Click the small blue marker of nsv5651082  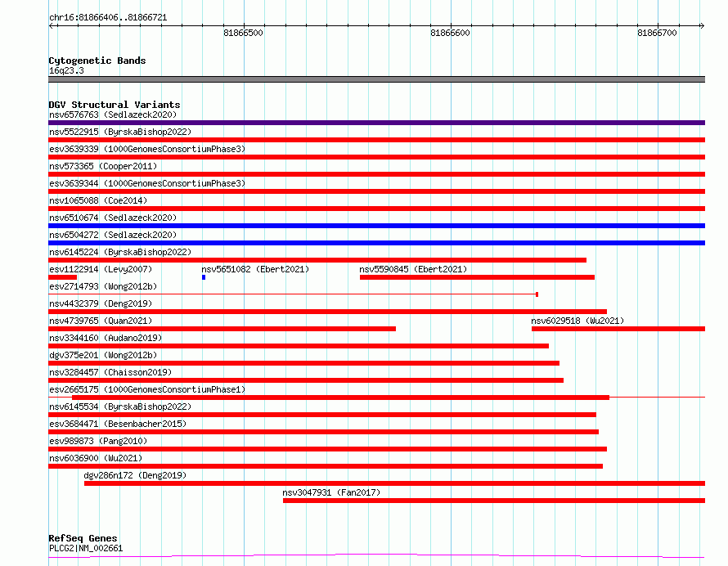pos(204,277)
